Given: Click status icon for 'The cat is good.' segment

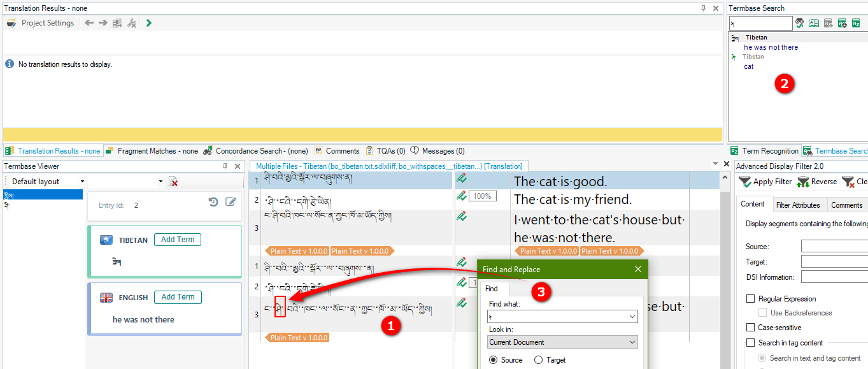Looking at the screenshot, I should pyautogui.click(x=462, y=178).
